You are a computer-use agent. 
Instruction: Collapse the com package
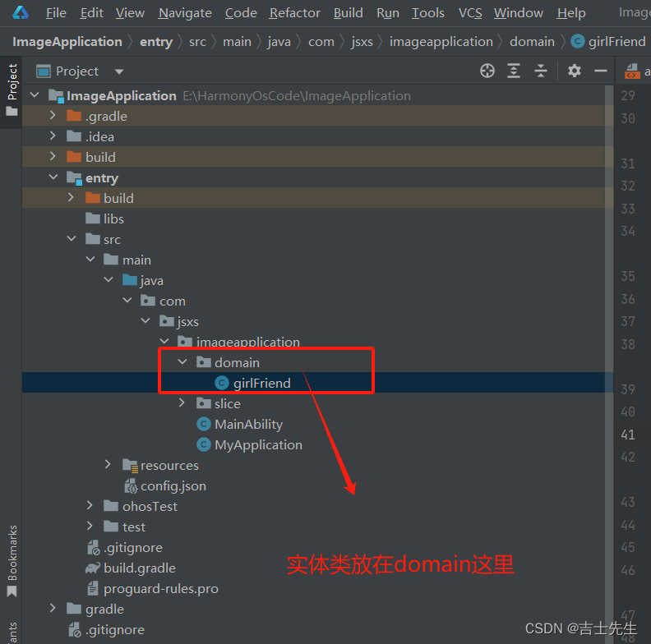point(127,300)
